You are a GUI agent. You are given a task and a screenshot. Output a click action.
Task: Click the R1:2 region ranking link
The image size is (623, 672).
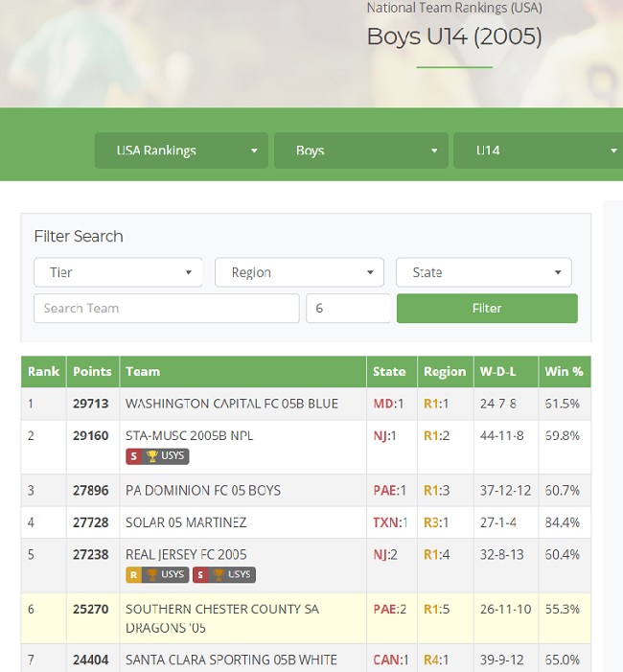point(437,436)
